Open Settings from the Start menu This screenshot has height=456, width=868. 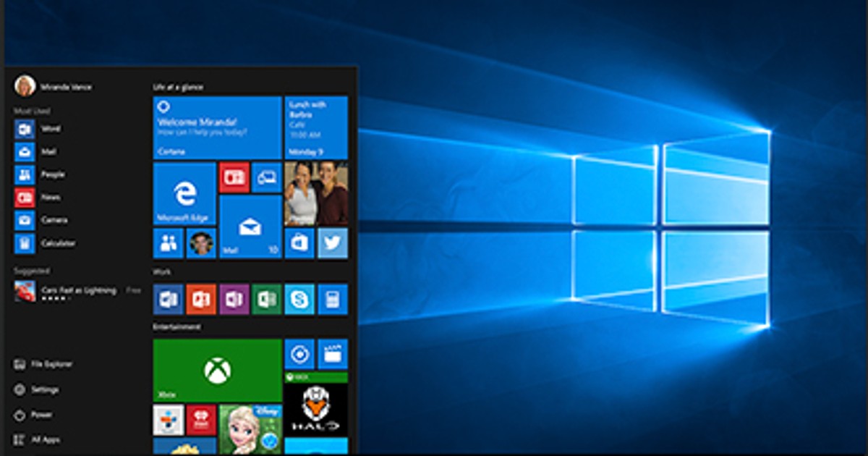(37, 389)
